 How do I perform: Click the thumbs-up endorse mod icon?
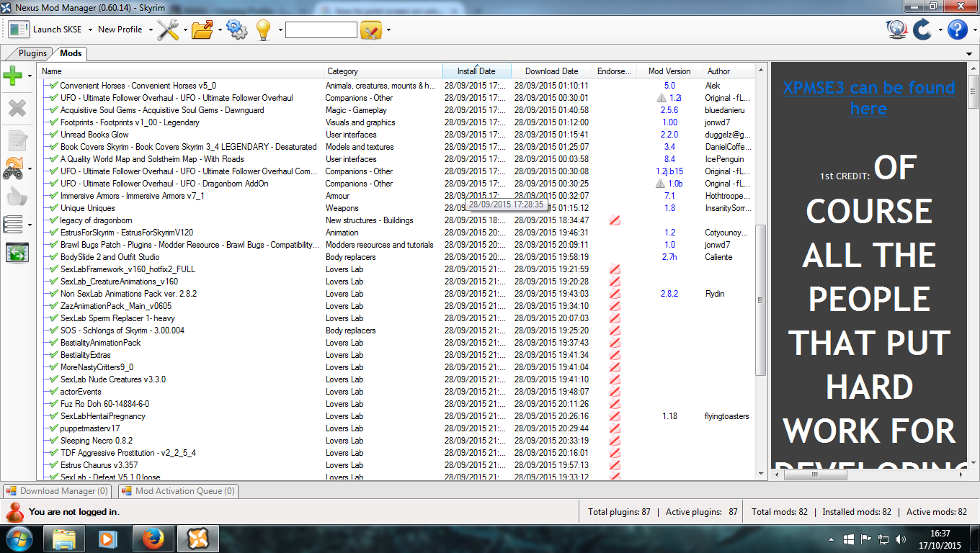[17, 197]
